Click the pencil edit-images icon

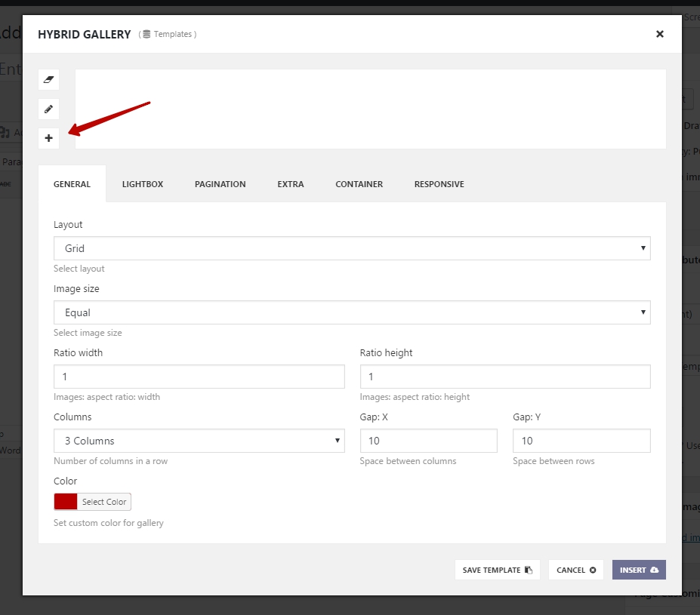(48, 109)
